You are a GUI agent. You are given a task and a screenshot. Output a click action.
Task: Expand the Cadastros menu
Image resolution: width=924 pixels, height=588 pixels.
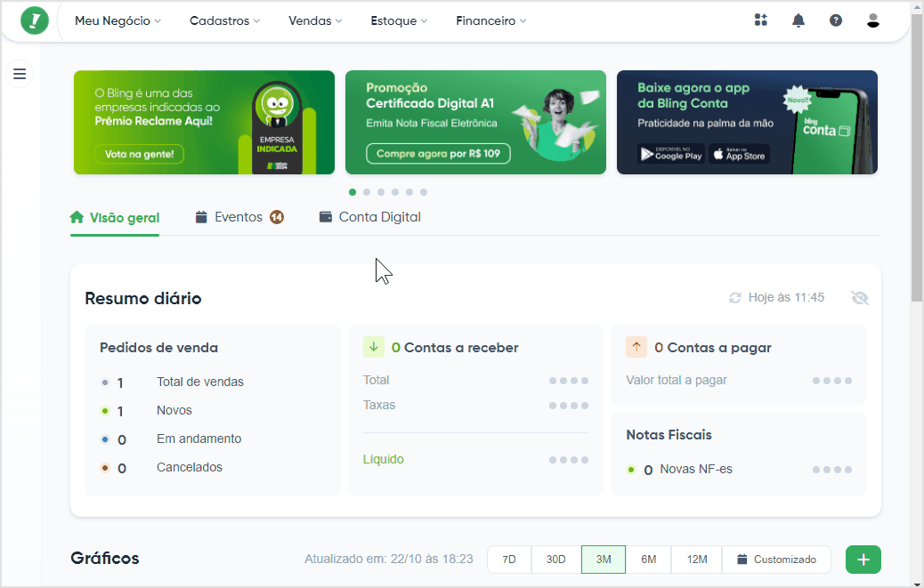pos(224,20)
